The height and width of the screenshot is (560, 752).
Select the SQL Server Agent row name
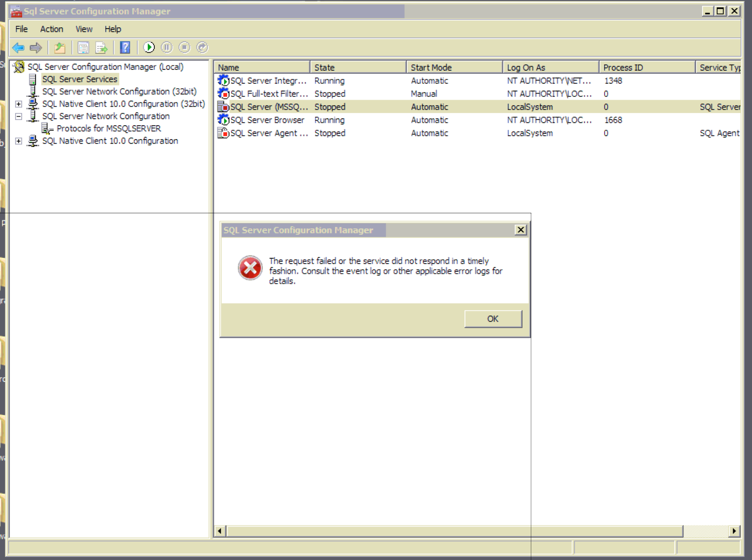point(269,133)
